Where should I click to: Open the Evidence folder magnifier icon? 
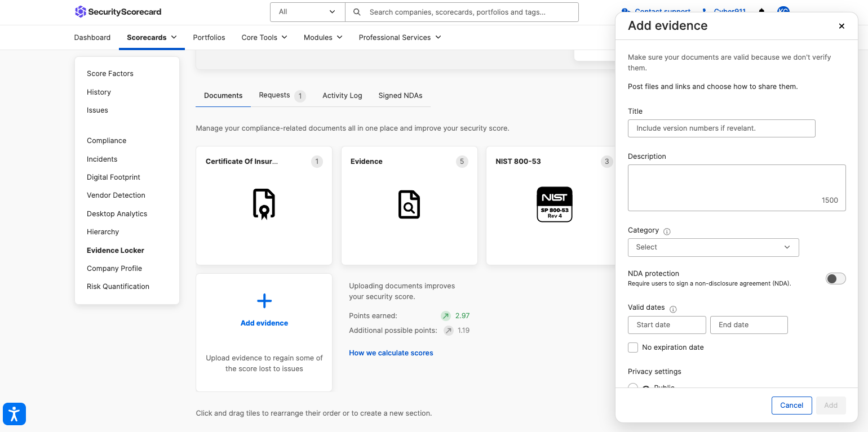409,204
